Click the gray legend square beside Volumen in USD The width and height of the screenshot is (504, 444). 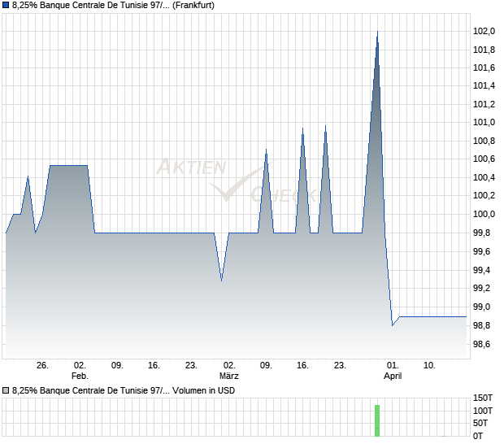point(6,390)
